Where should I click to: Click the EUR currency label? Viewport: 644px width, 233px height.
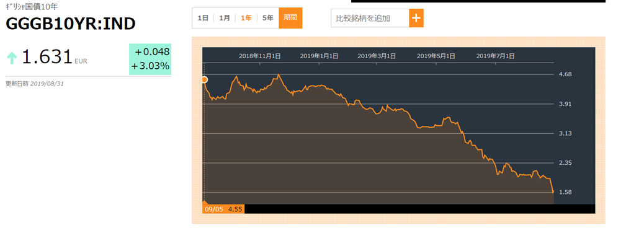pos(81,61)
